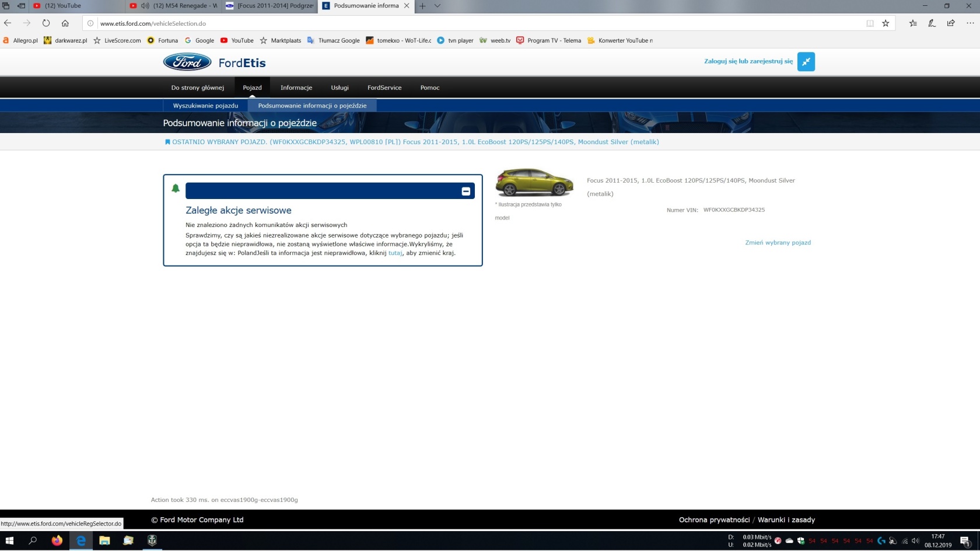Add page to favorites star icon

pyautogui.click(x=885, y=23)
